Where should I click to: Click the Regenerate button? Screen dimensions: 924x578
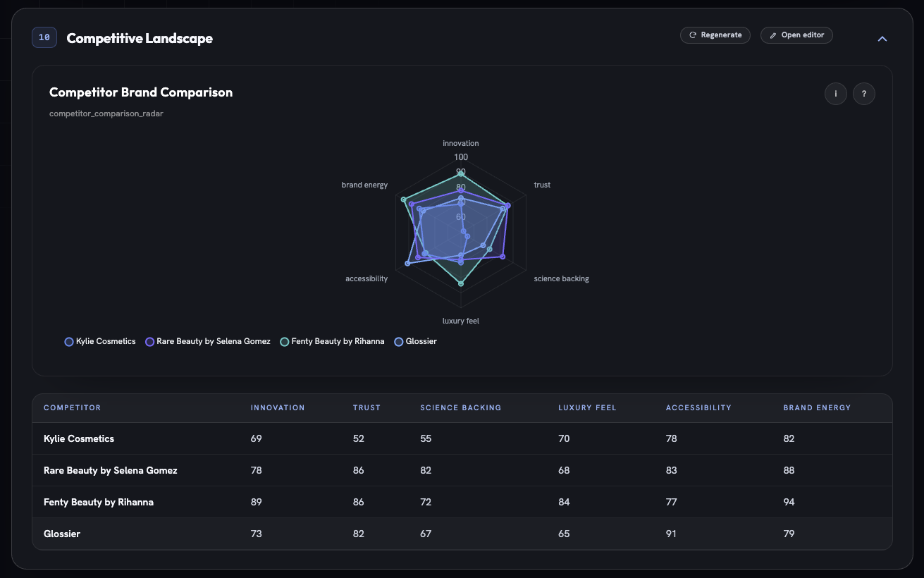[715, 35]
